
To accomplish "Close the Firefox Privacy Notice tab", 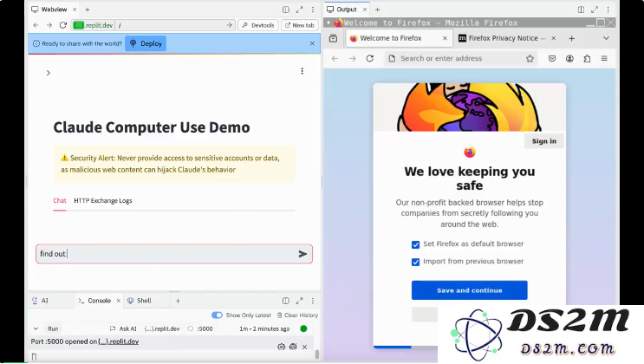I will click(x=554, y=38).
